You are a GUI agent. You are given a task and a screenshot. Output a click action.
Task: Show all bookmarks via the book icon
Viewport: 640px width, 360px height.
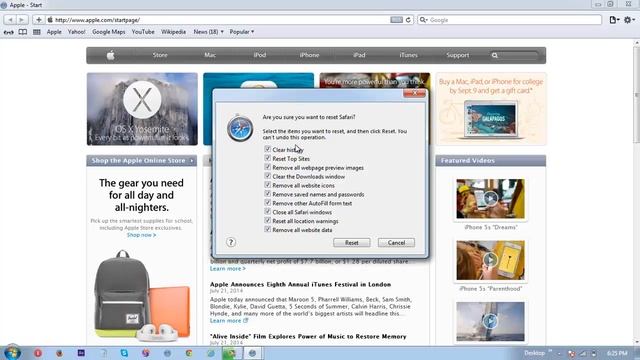[x=23, y=32]
